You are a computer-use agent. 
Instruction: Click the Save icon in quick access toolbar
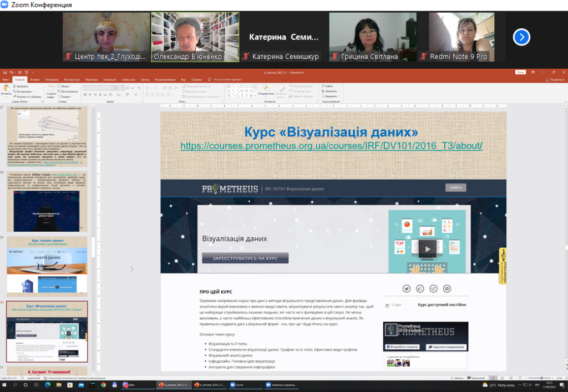point(4,73)
